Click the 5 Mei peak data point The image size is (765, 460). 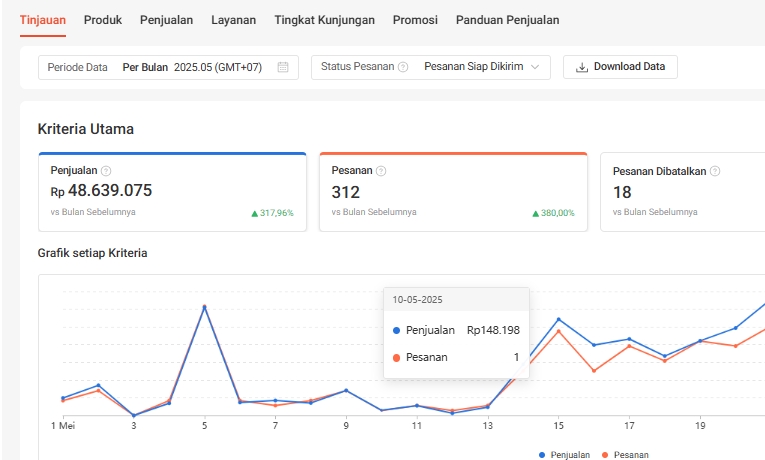pyautogui.click(x=204, y=307)
